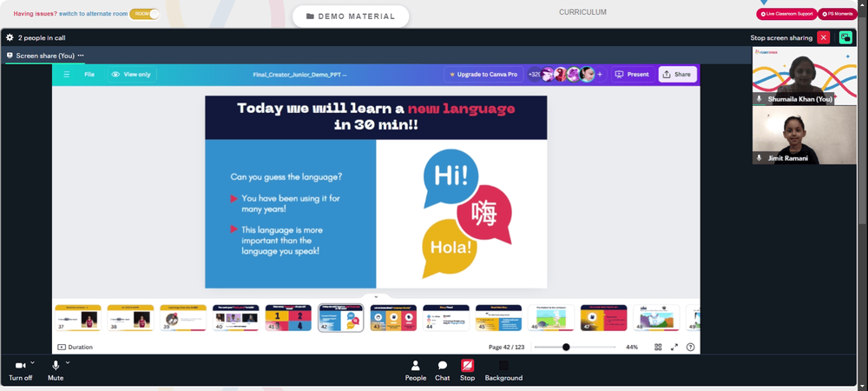The image size is (868, 391).
Task: Open the 44% zoom level menu
Action: 632,348
